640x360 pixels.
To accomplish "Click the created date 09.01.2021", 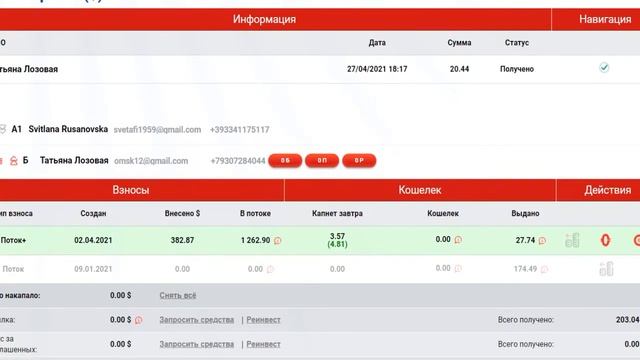I will coord(93,269).
